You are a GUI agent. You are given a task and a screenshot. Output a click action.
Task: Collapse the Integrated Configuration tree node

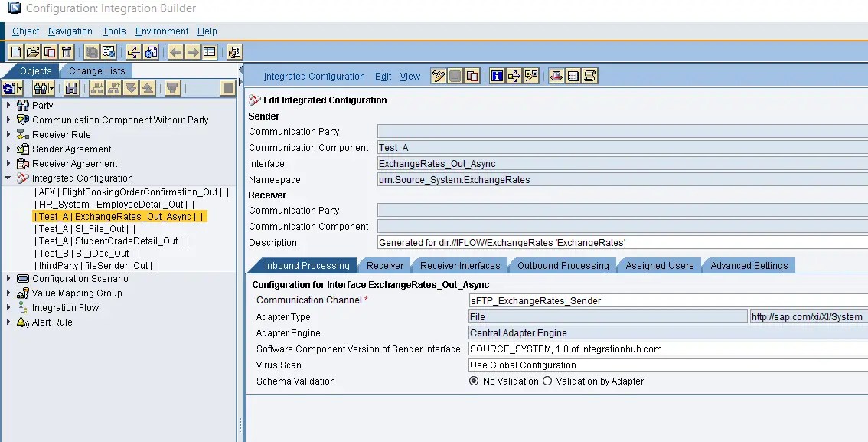pos(7,178)
